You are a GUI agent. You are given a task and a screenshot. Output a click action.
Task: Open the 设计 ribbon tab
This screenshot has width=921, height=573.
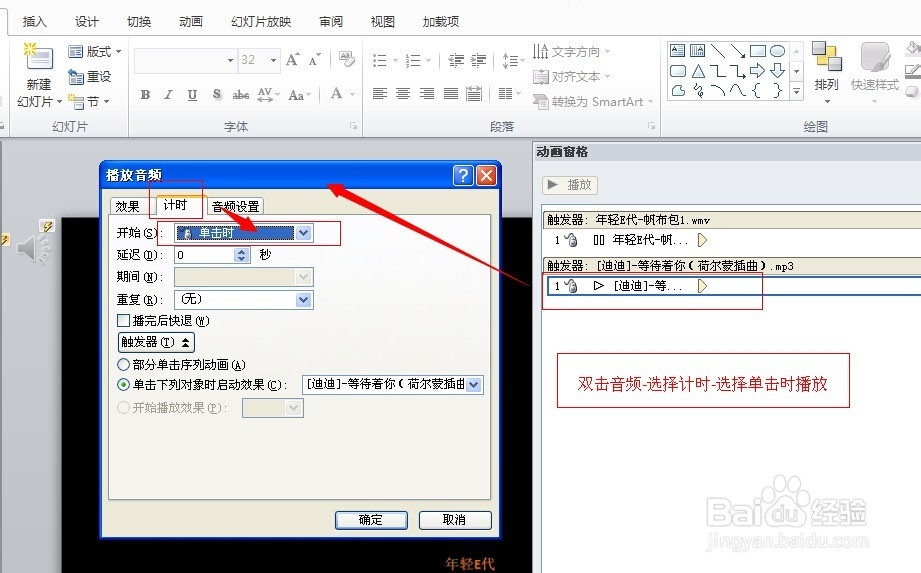(87, 22)
